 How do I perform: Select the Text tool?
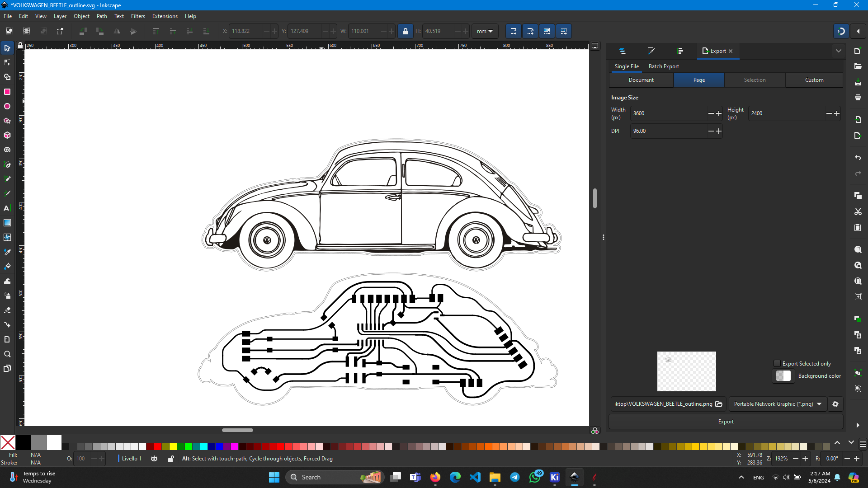click(7, 208)
